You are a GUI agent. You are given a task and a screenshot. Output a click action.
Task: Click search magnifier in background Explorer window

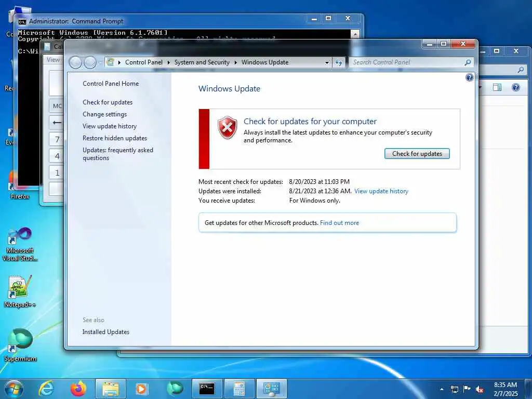(521, 70)
